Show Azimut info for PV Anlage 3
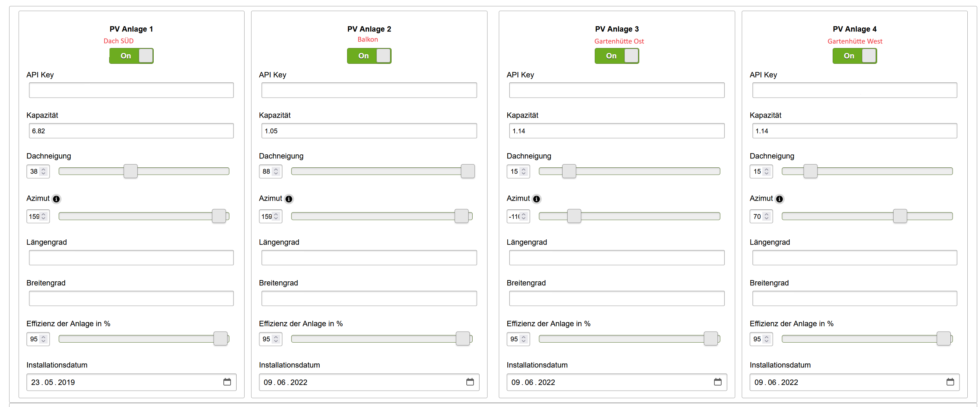 [x=536, y=199]
